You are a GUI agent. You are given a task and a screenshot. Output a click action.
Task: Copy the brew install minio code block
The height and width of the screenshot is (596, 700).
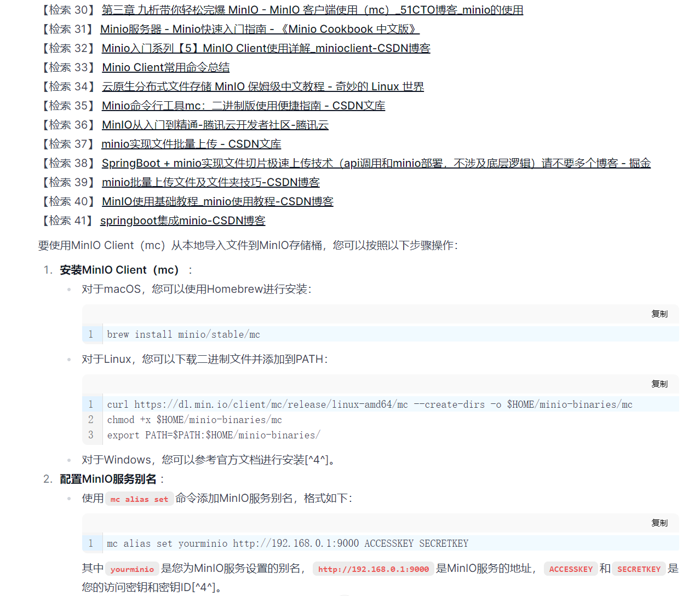(659, 314)
